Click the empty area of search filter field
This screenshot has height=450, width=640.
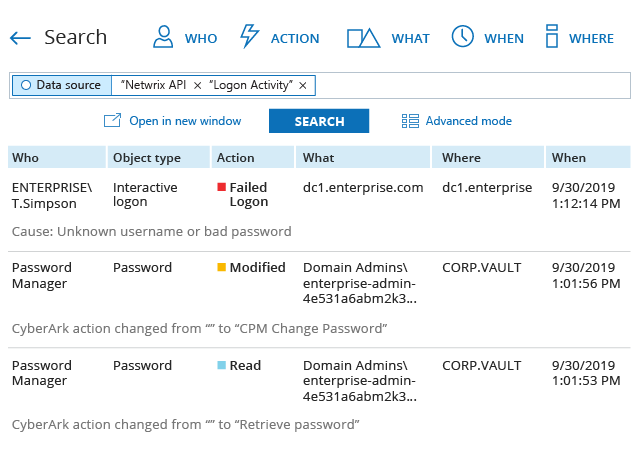point(470,85)
